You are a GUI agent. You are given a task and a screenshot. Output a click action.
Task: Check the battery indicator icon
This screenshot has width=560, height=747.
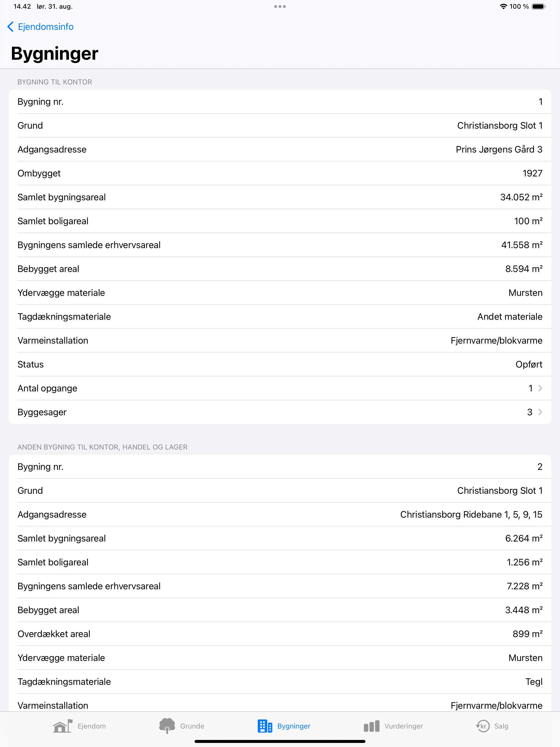(x=539, y=7)
